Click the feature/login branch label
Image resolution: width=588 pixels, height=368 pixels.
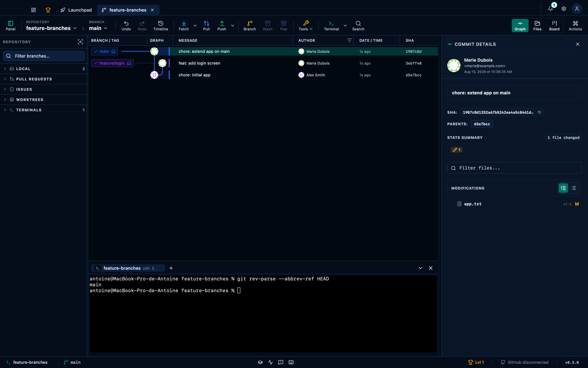(112, 63)
